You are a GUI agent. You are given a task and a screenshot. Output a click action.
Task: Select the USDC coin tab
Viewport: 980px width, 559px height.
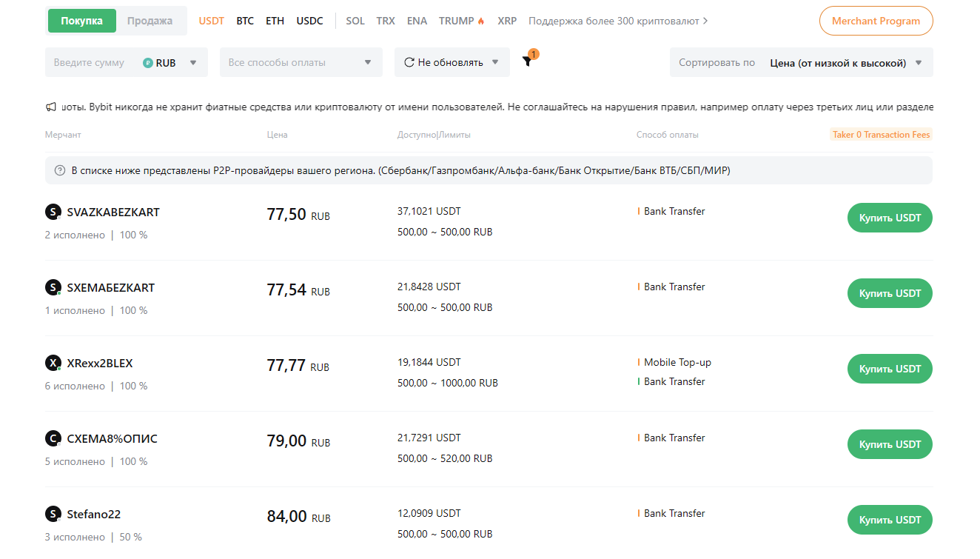pos(310,21)
